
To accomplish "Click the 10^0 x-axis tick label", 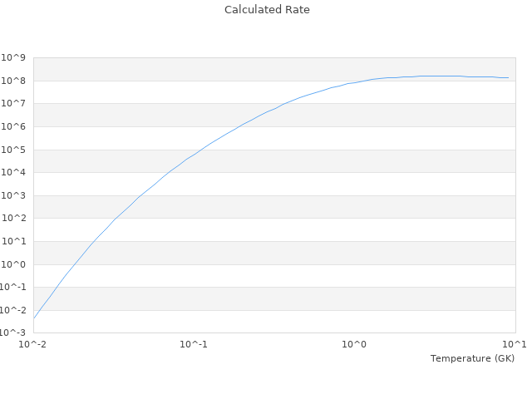I will point(355,345).
